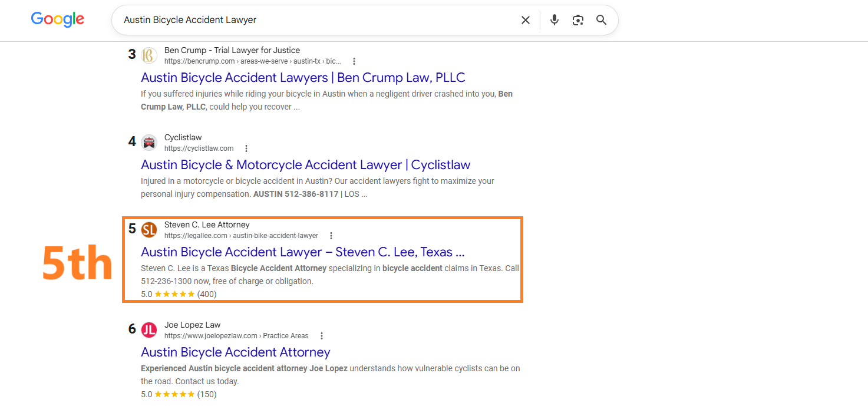
Task: Click the Cyclistlaw site favicon
Action: click(x=149, y=143)
